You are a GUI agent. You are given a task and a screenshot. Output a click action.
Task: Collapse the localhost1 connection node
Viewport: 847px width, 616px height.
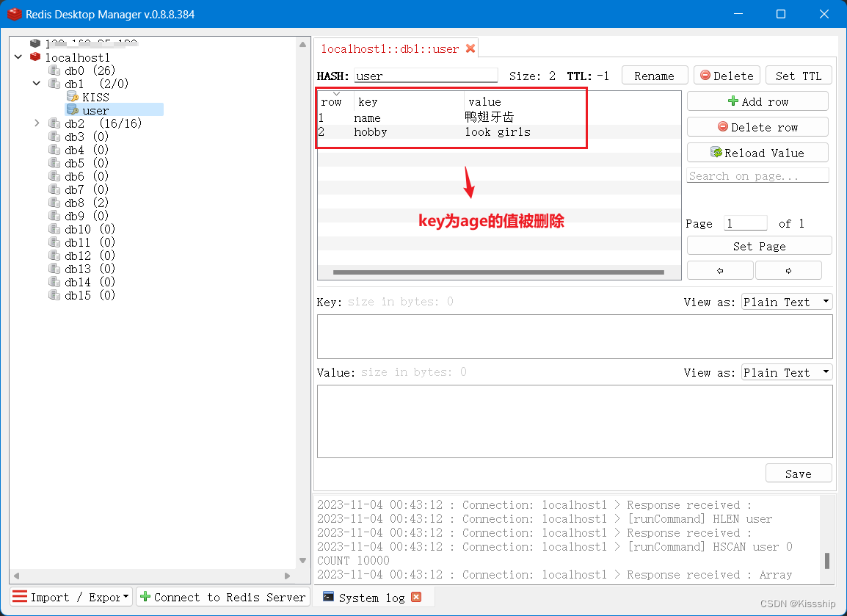(x=18, y=57)
